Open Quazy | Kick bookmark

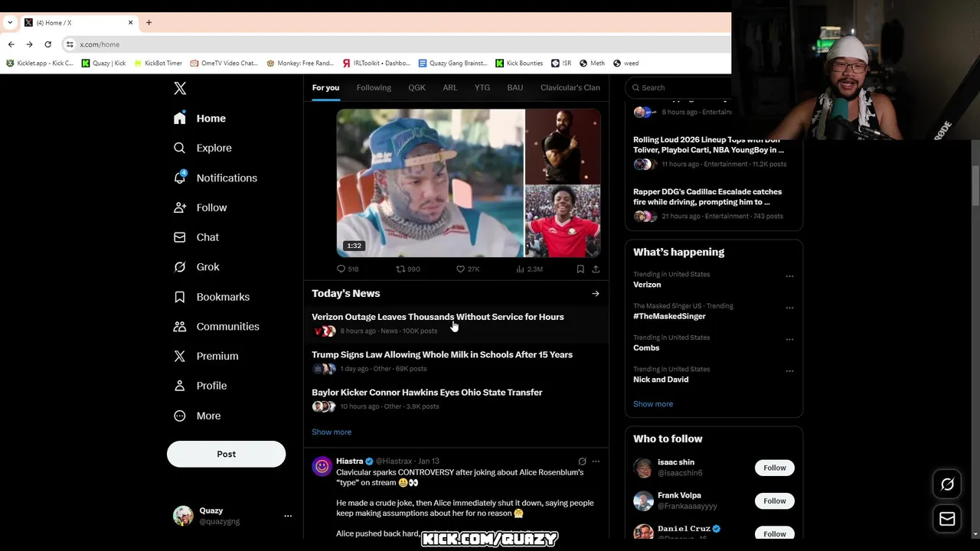coord(103,64)
